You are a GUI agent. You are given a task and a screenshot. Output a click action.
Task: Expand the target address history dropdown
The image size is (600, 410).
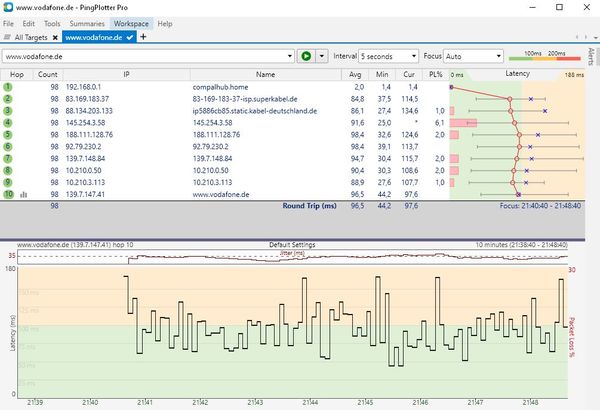pos(289,56)
